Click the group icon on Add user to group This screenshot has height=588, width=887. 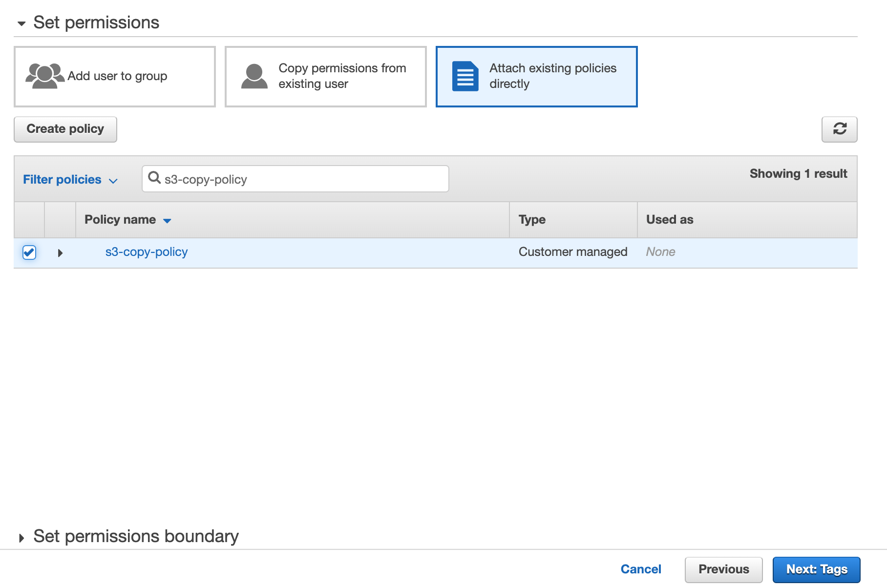(x=44, y=76)
